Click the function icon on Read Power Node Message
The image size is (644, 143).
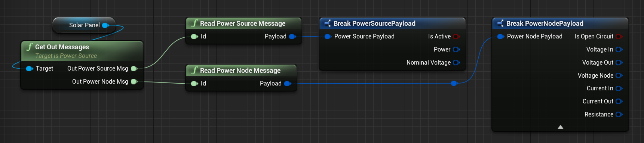coord(194,71)
